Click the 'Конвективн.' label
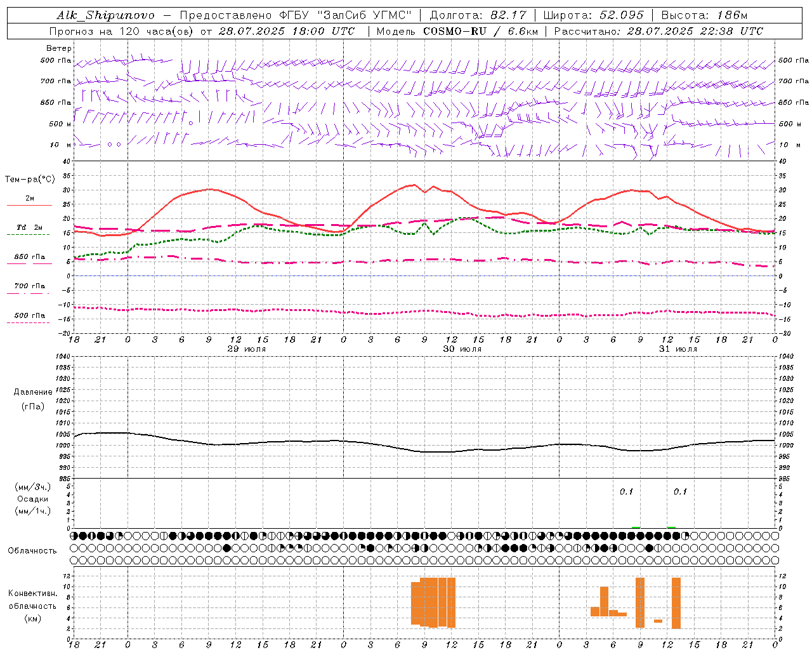The width and height of the screenshot is (812, 650). click(x=33, y=594)
